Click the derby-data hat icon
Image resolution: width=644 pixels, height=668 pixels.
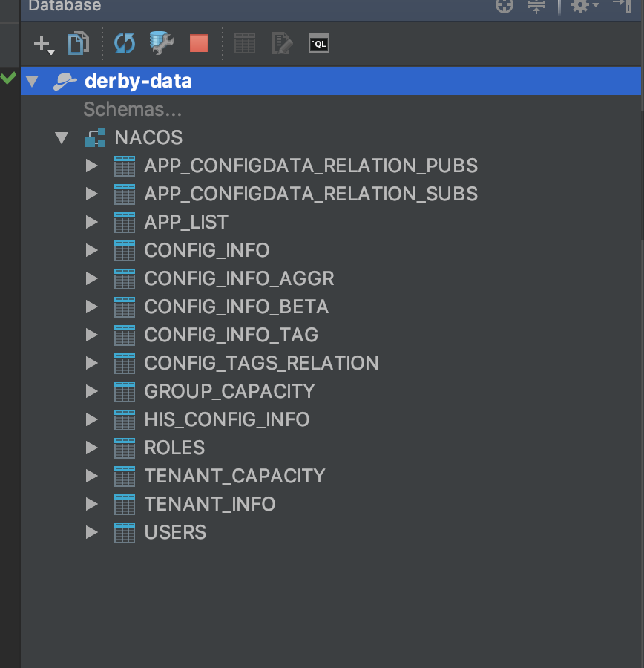(x=65, y=81)
